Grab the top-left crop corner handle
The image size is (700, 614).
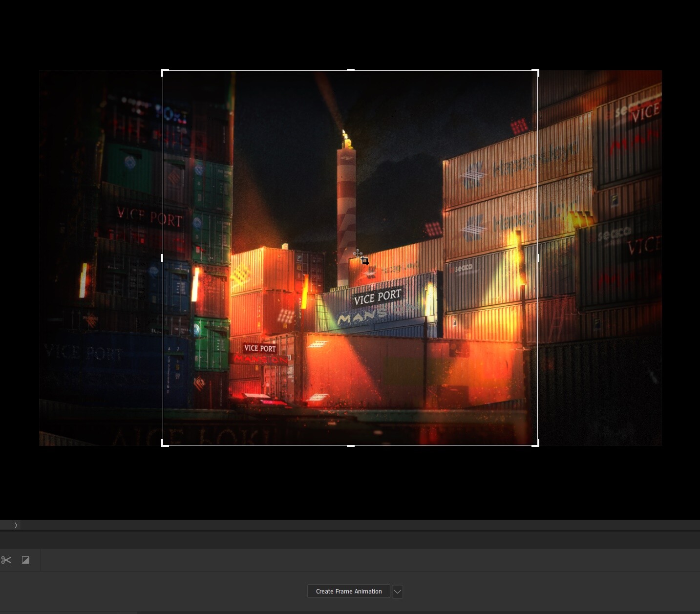tap(165, 72)
